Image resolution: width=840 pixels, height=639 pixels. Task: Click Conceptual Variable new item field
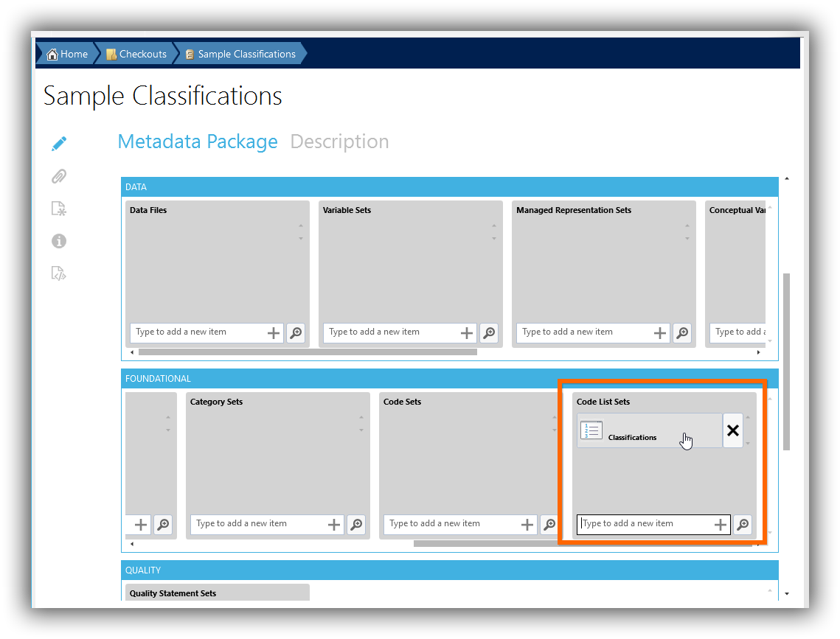coord(737,332)
